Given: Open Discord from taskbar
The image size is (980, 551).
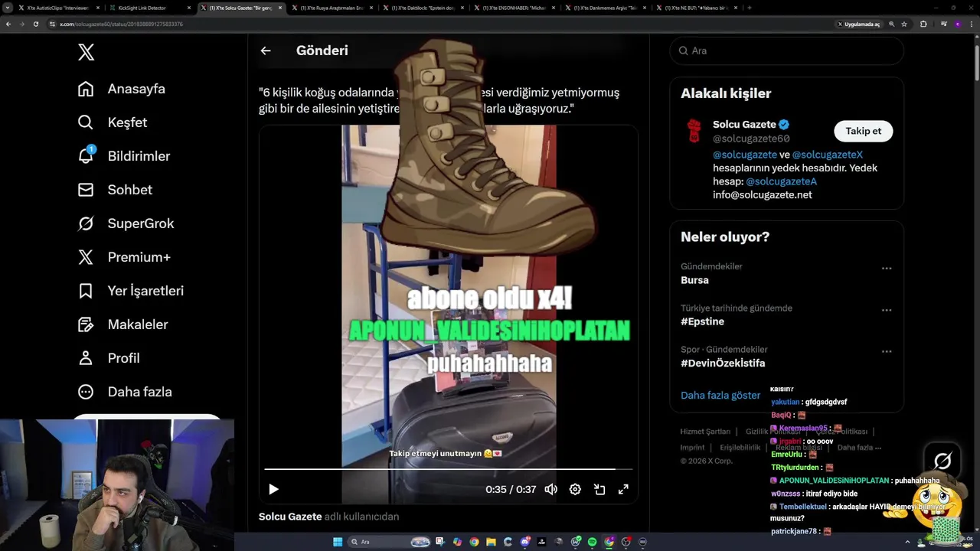Looking at the screenshot, I should (x=524, y=542).
